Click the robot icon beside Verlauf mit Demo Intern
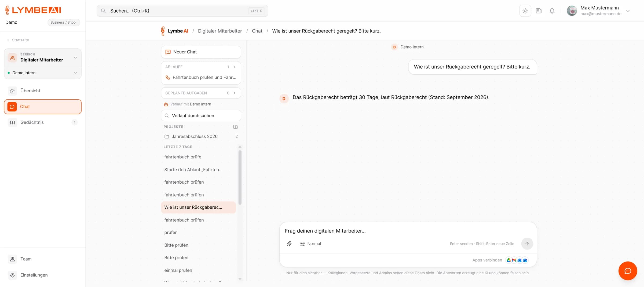The width and height of the screenshot is (644, 287). point(166,104)
